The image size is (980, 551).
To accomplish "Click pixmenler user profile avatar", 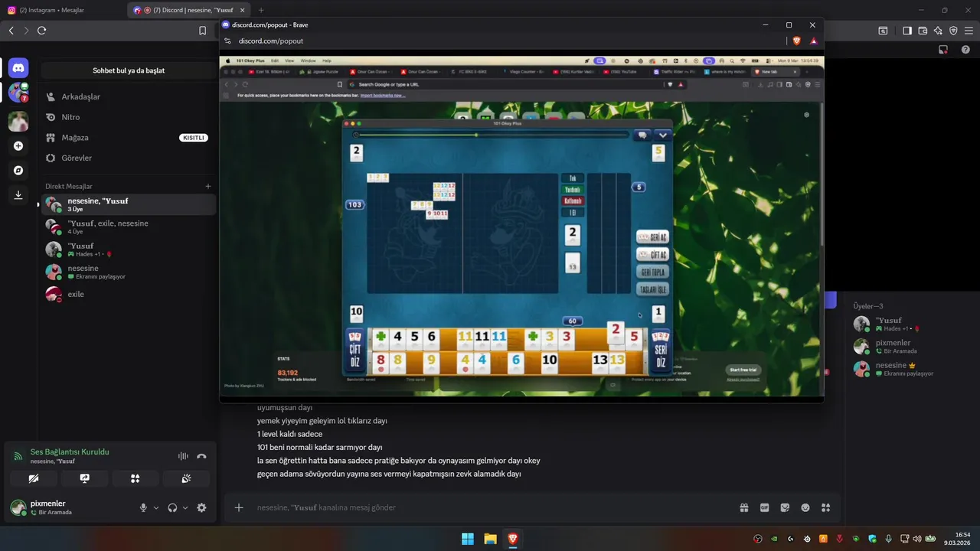I will [x=18, y=507].
